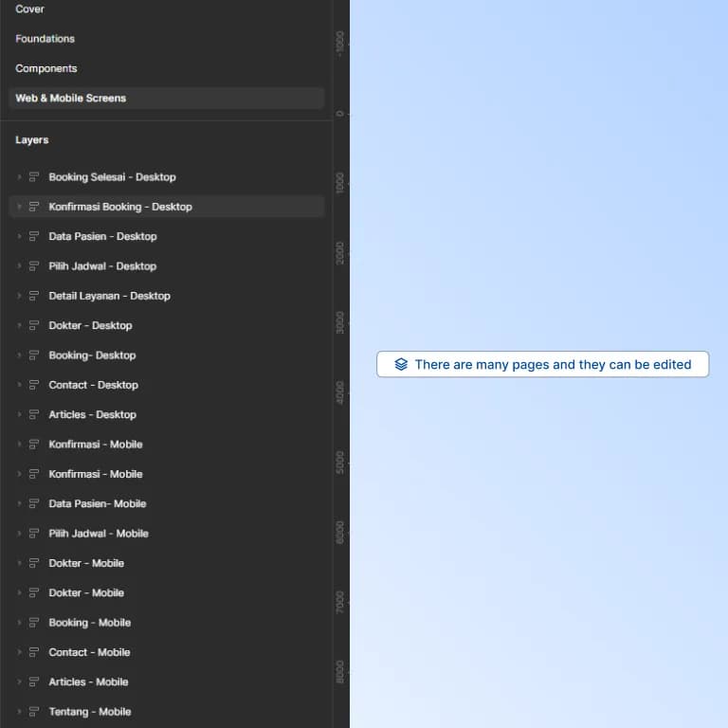
Task: Select the 'Pilih Jadwal - Mobile' layer name
Action: pos(99,534)
